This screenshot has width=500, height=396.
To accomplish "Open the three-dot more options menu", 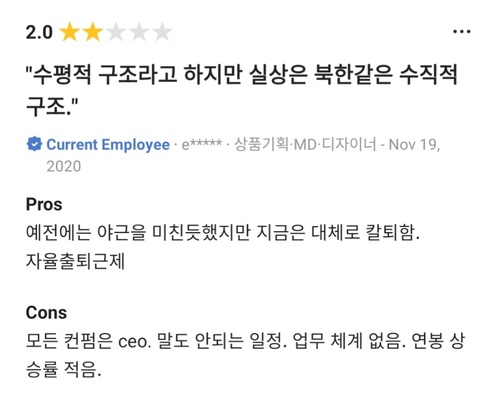I will [462, 32].
